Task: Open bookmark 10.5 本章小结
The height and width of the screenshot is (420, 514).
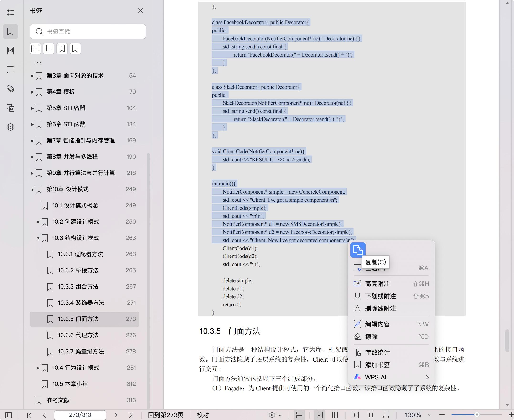Action: tap(84, 384)
